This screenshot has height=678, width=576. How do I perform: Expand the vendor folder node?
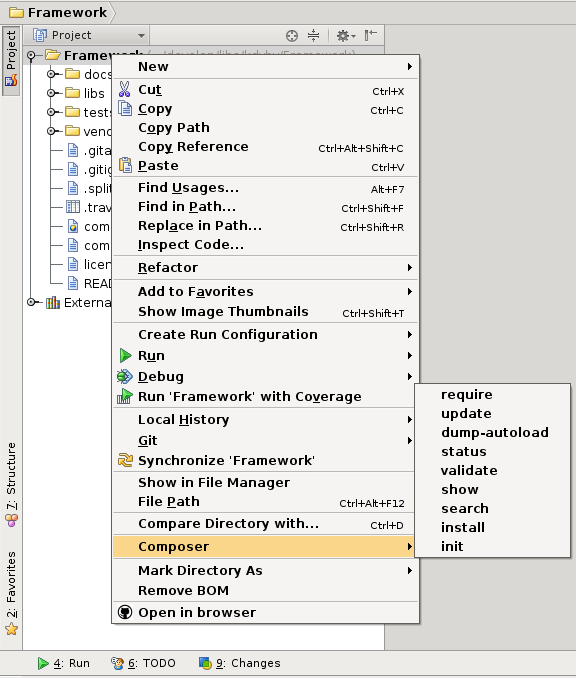point(51,131)
